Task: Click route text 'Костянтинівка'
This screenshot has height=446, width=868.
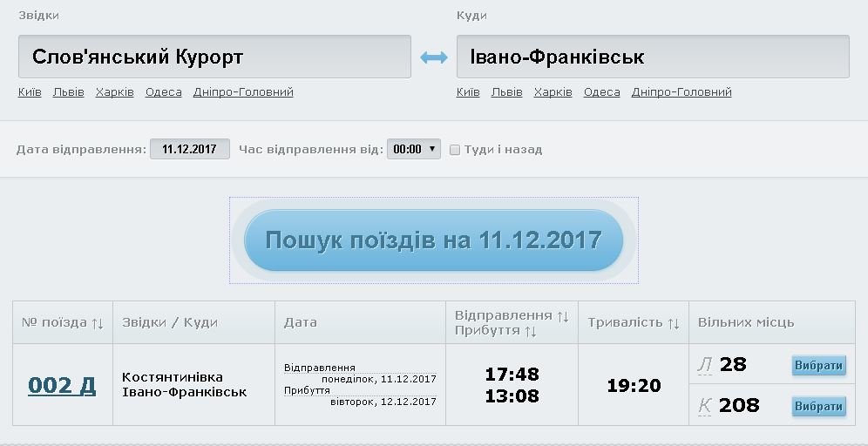Action: point(173,377)
